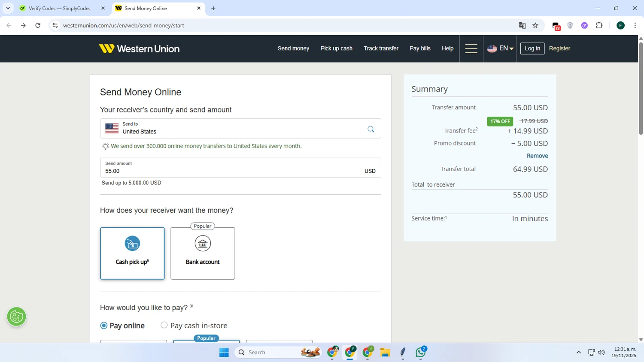
Task: Open Chrome three-dot menu
Action: click(635, 25)
